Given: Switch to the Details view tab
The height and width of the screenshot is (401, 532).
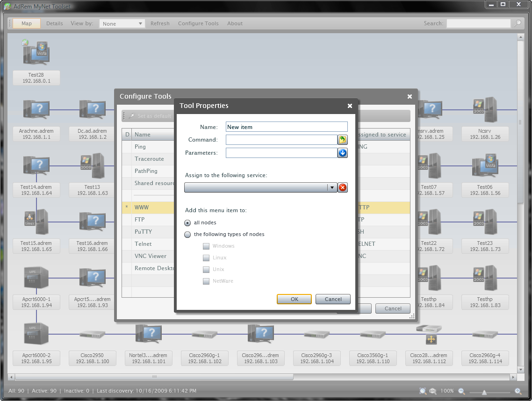Looking at the screenshot, I should 54,23.
